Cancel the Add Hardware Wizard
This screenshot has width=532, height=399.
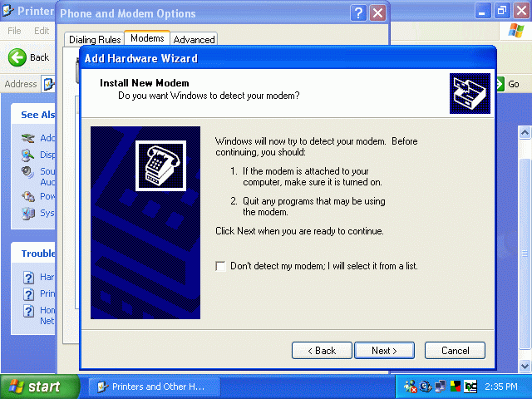tap(455, 351)
